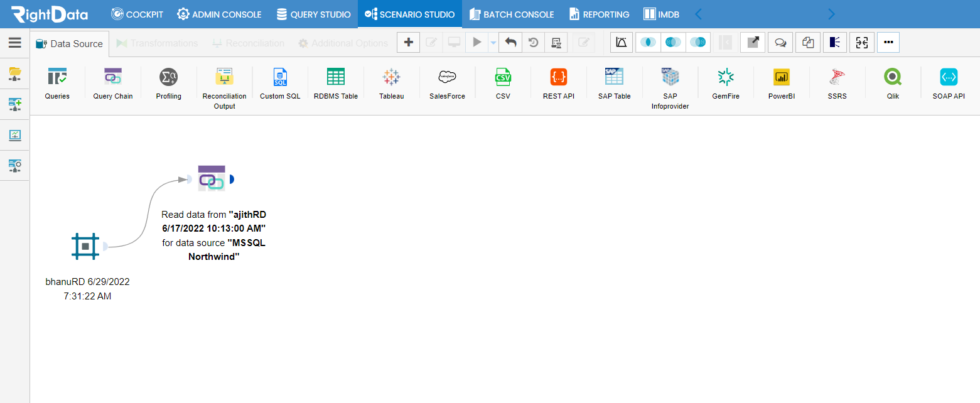
Task: Choose the SAP Table source
Action: (x=614, y=83)
